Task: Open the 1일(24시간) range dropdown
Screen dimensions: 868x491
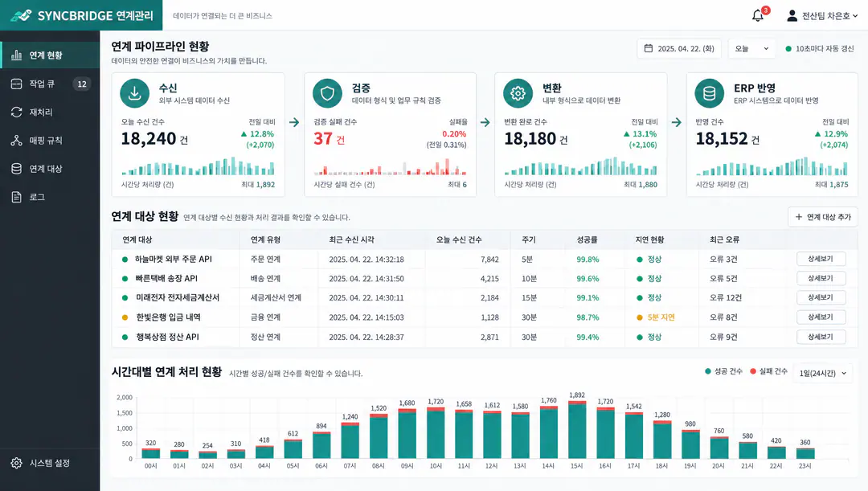Action: pyautogui.click(x=823, y=373)
